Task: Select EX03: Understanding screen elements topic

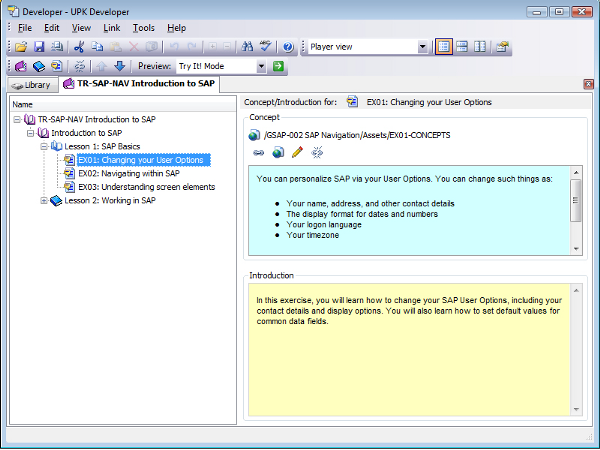Action: coord(147,187)
